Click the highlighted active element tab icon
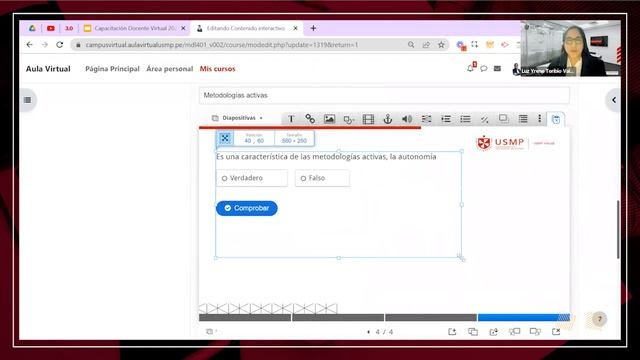The image size is (640, 360). 556,119
